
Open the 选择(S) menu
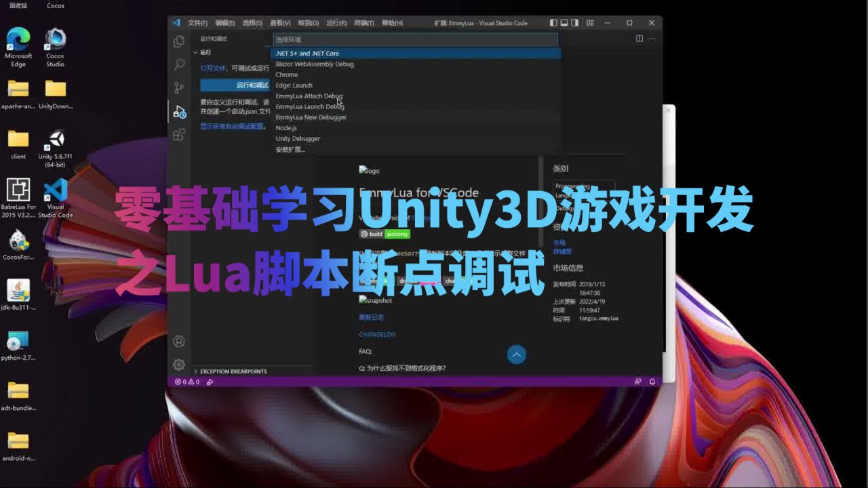click(x=252, y=23)
